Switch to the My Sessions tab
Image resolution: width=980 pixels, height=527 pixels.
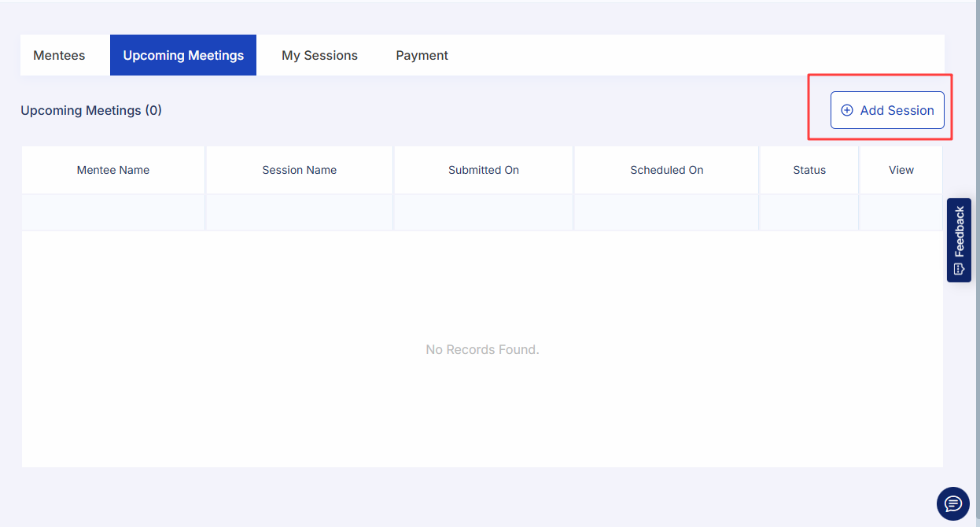(x=319, y=55)
